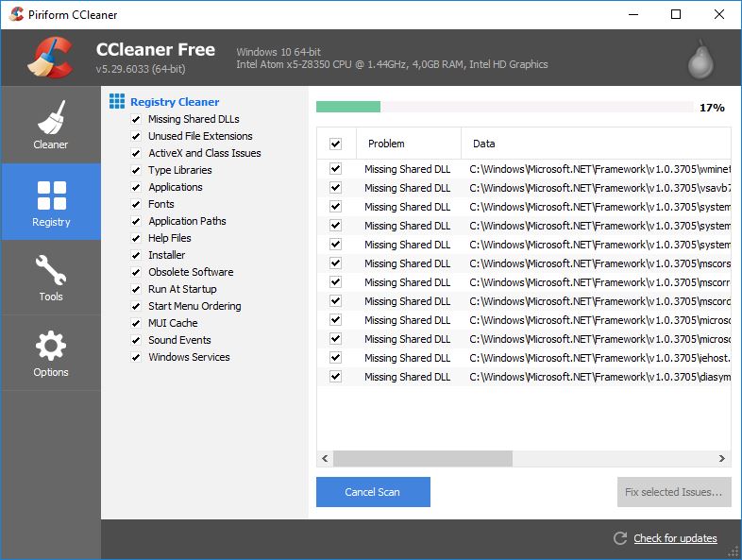Uncheck Type Libraries option
Viewport: 742px width, 560px height.
(x=136, y=170)
